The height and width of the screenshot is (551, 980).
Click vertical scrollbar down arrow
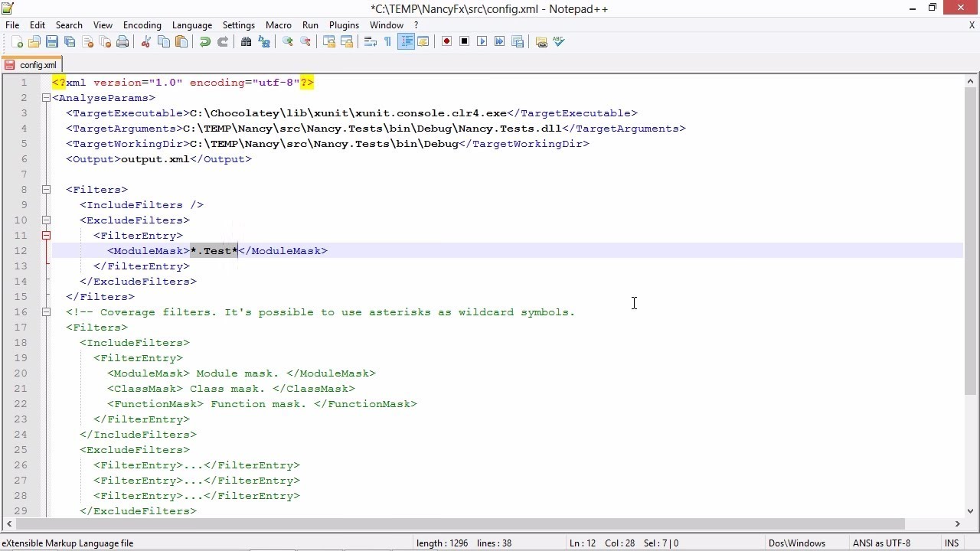971,511
